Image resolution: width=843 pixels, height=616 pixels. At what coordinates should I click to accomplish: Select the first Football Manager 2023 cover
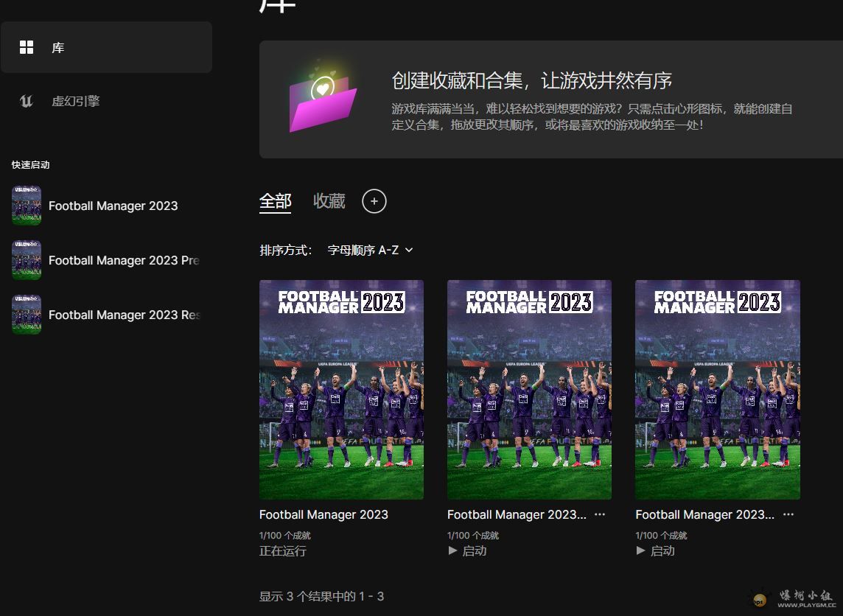[341, 389]
